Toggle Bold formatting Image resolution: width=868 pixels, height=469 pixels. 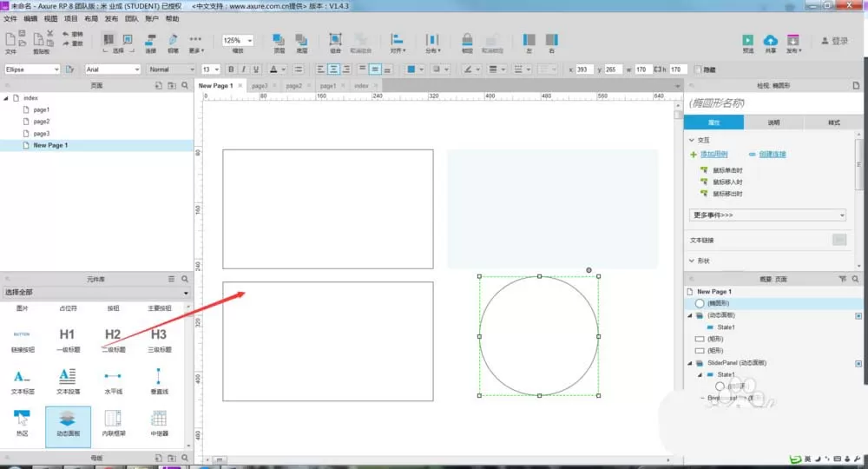pyautogui.click(x=231, y=69)
